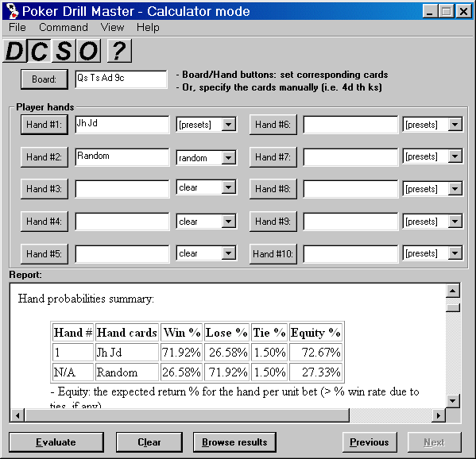Click the empty Hand #9 input field
This screenshot has height=459, width=476.
(350, 221)
